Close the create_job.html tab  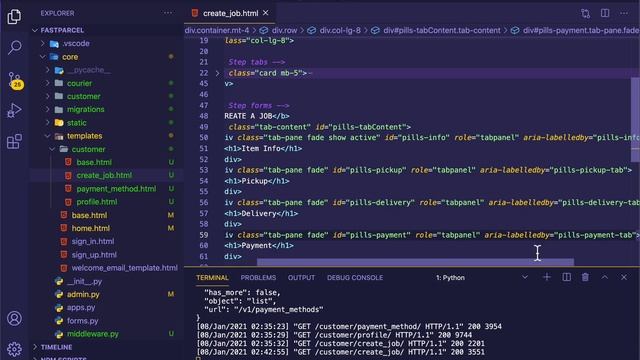[x=266, y=13]
